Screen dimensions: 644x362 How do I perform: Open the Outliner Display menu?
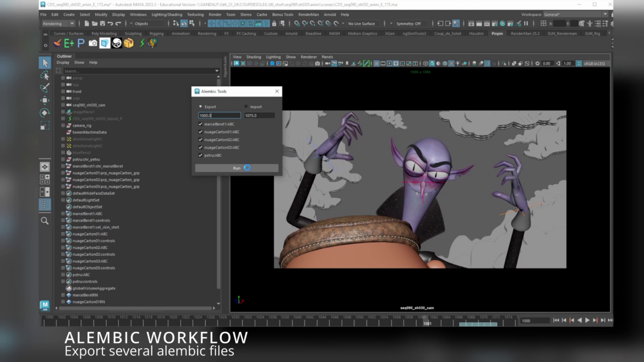click(63, 62)
